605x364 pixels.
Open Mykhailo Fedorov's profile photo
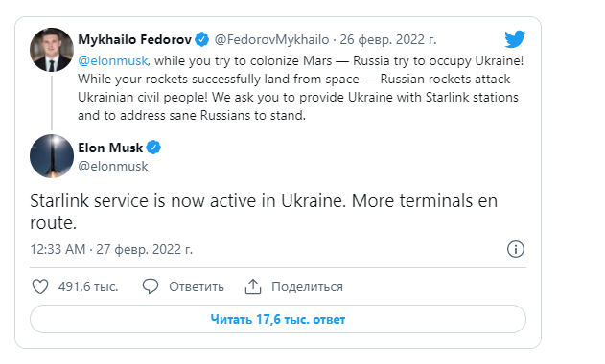click(52, 50)
